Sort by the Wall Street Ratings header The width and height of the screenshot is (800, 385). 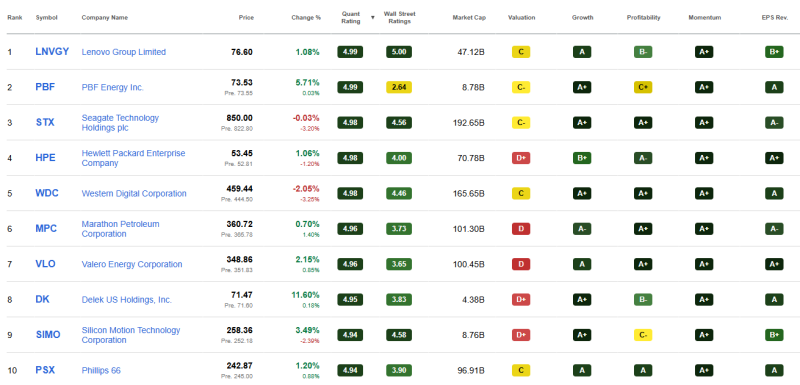pos(399,17)
